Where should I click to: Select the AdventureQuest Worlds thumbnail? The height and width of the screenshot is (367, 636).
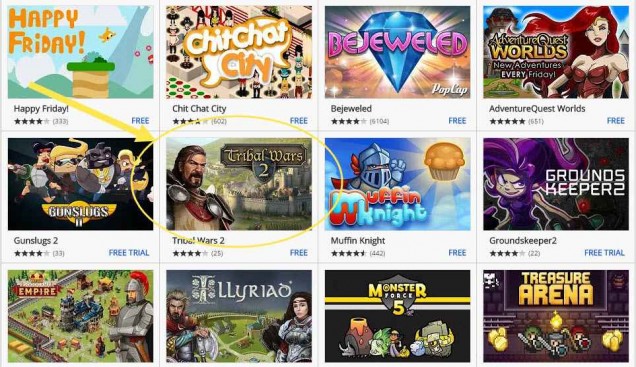(x=556, y=52)
